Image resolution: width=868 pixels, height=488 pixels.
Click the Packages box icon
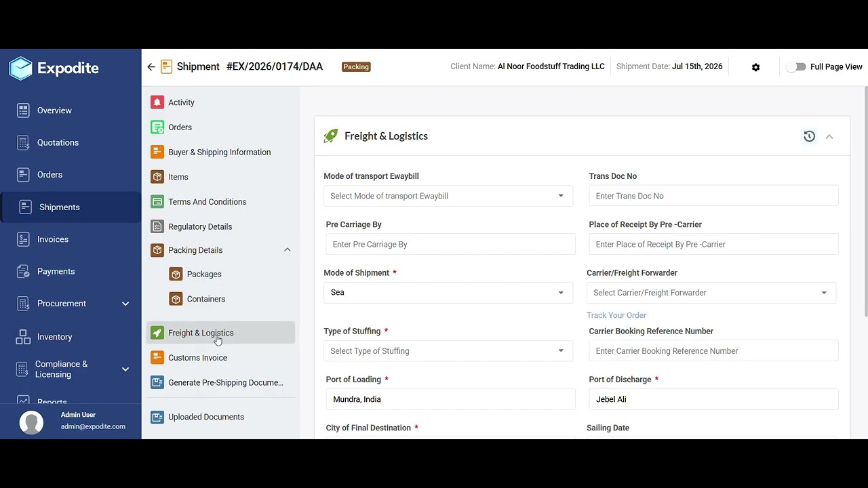176,274
